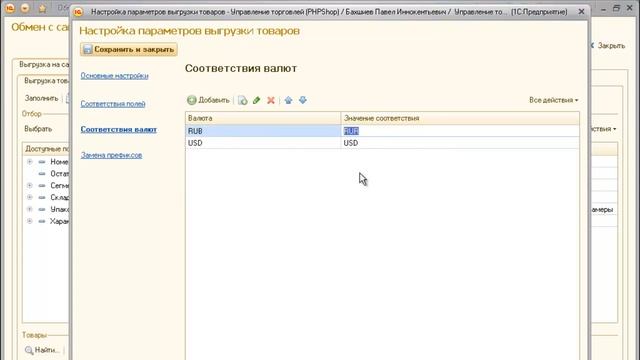The image size is (640, 360).
Task: Expand the Упак... tree node in background
Action: [x=29, y=209]
